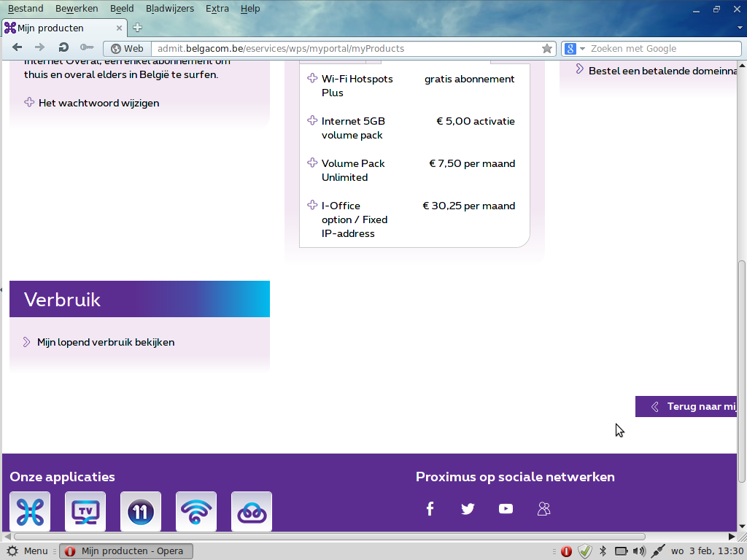The width and height of the screenshot is (747, 560).
Task: Expand the Internet 5GB volume pack option
Action: [x=312, y=121]
